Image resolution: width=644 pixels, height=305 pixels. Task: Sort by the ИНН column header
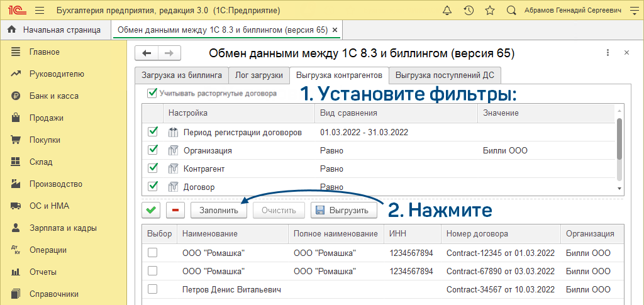click(x=413, y=233)
